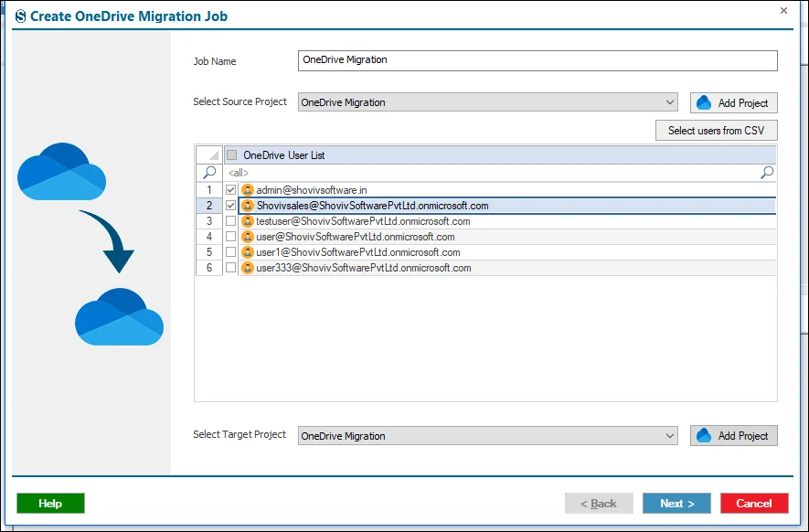
Task: Click user@ShovivSoftwarePvtLtd.onmicrosoft.com text
Action: coord(356,237)
